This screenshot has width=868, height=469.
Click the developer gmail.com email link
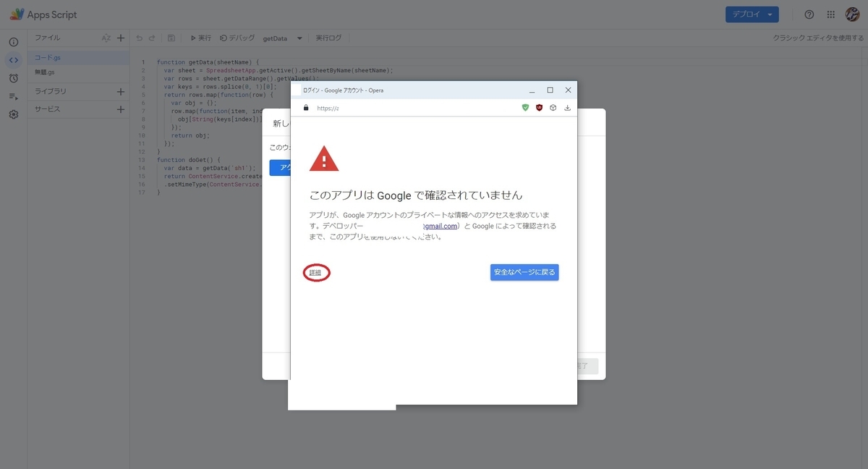(439, 226)
